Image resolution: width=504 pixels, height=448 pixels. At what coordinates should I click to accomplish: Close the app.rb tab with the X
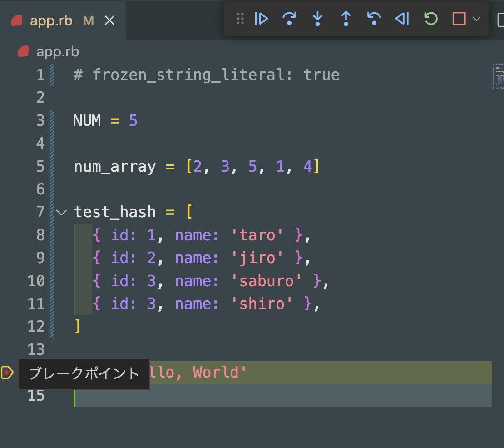[109, 20]
